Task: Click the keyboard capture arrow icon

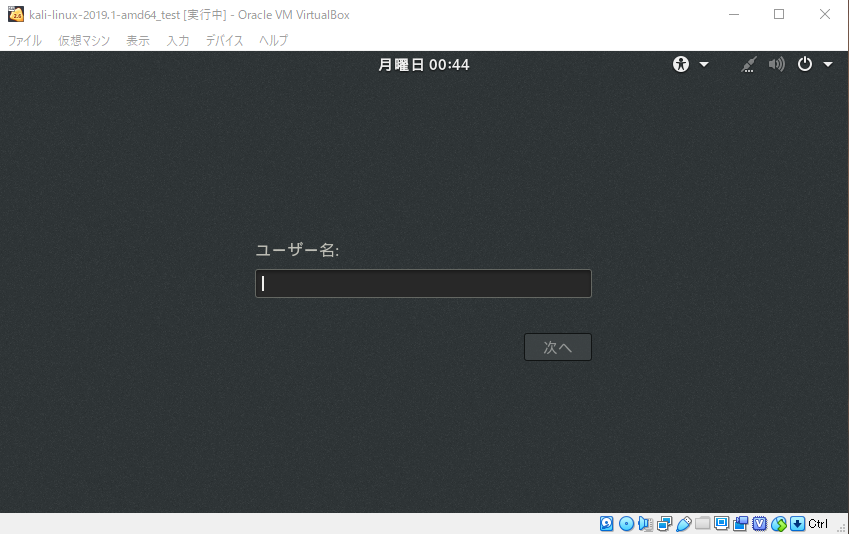Action: tap(798, 524)
